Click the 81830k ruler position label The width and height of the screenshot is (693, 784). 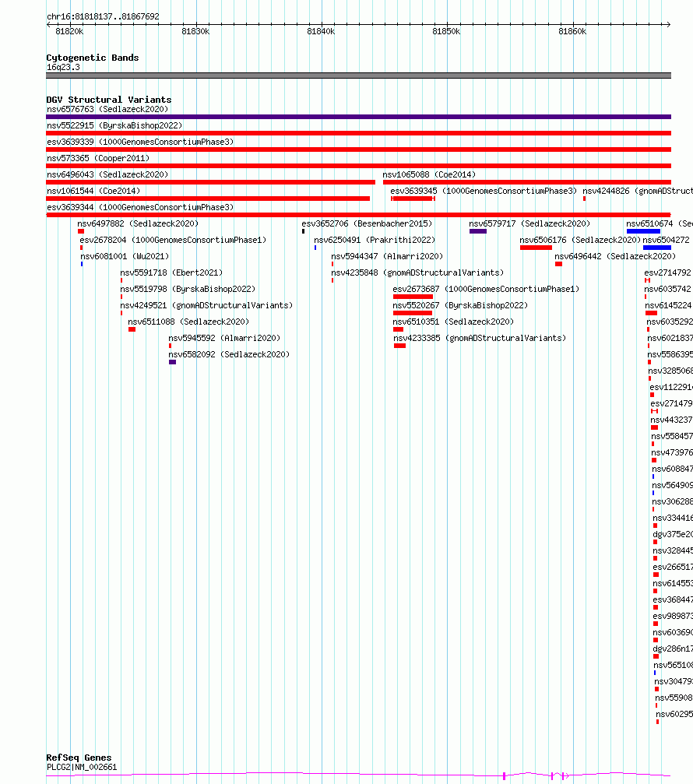195,31
